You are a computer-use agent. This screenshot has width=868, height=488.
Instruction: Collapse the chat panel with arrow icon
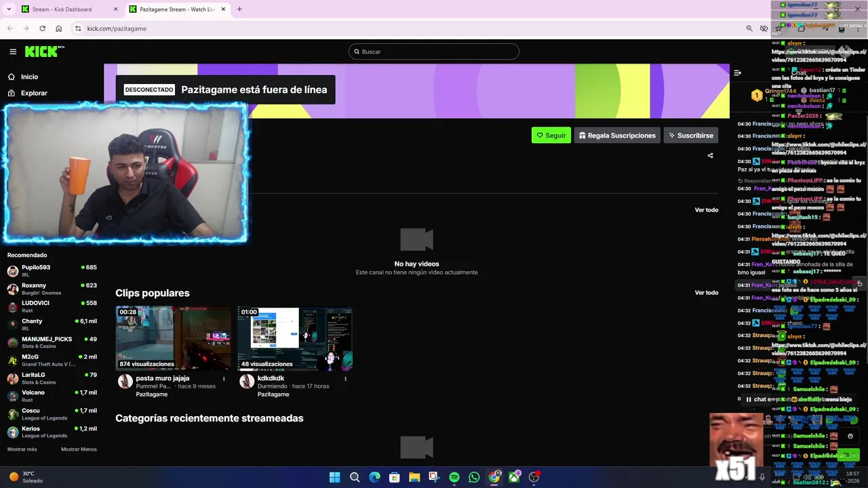[x=738, y=73]
